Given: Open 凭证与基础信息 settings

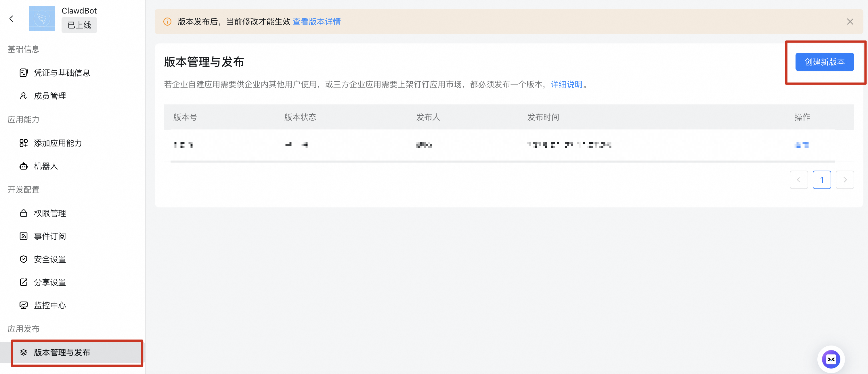Looking at the screenshot, I should click(x=62, y=73).
